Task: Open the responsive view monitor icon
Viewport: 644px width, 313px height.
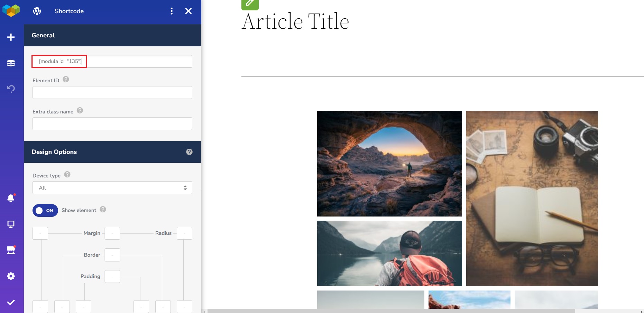Action: [x=11, y=224]
